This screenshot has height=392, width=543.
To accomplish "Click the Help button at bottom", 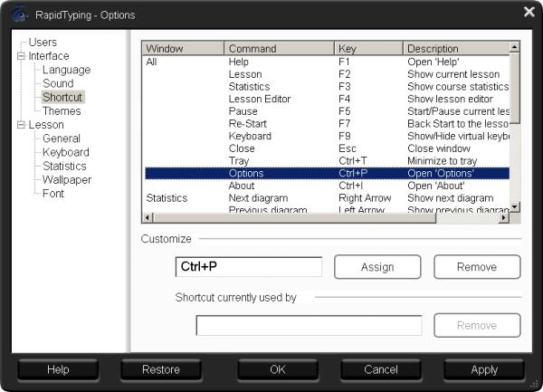I will pyautogui.click(x=58, y=369).
